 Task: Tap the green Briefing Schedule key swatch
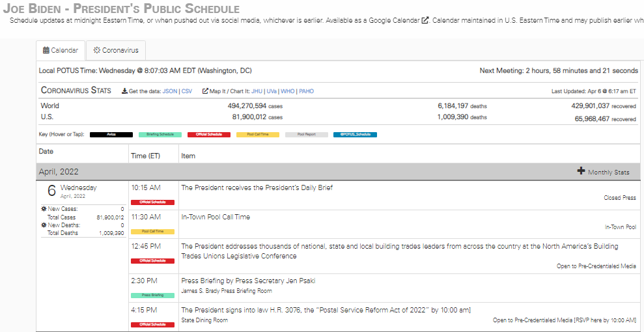pyautogui.click(x=160, y=135)
